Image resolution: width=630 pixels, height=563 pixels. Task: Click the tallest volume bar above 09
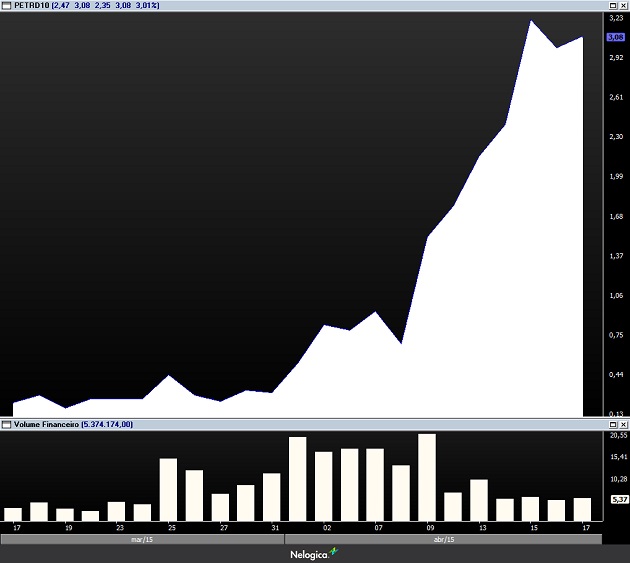[427, 477]
